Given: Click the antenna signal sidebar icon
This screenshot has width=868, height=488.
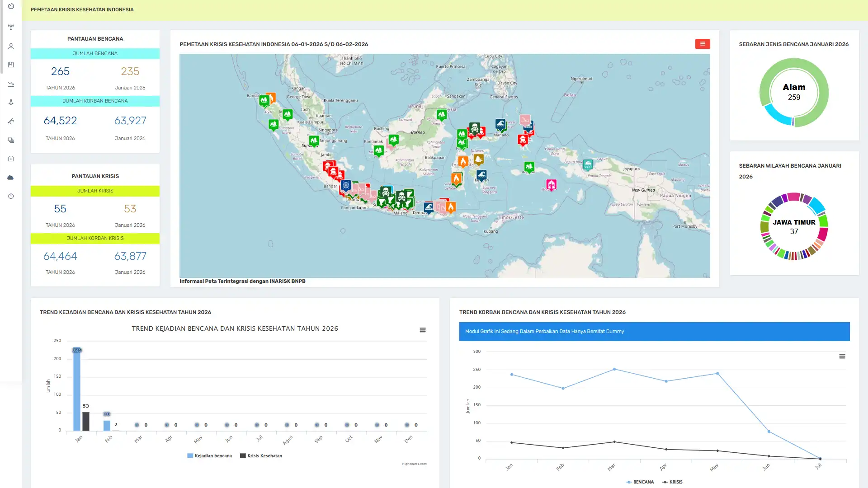Looking at the screenshot, I should pos(11,27).
